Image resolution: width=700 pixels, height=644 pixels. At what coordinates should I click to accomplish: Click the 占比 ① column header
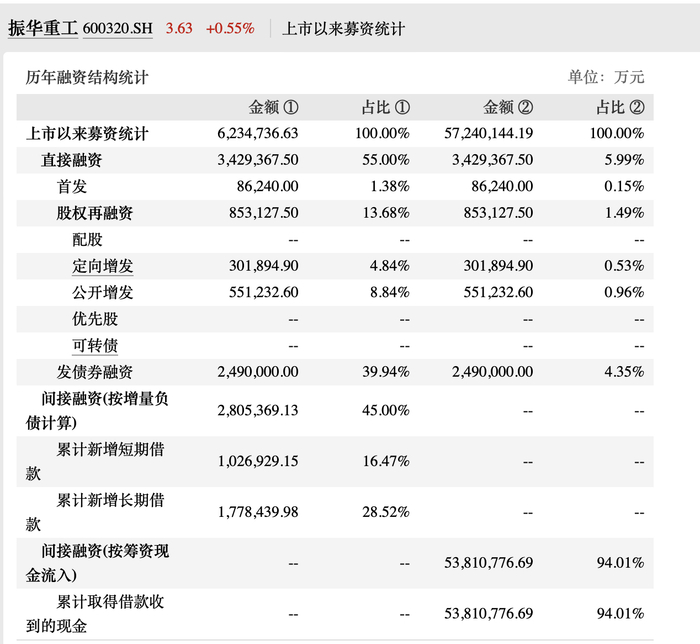pos(386,107)
